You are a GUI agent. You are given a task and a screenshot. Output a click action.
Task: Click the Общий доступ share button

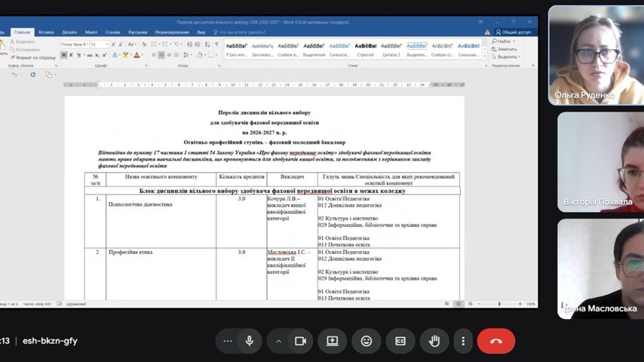pyautogui.click(x=515, y=32)
